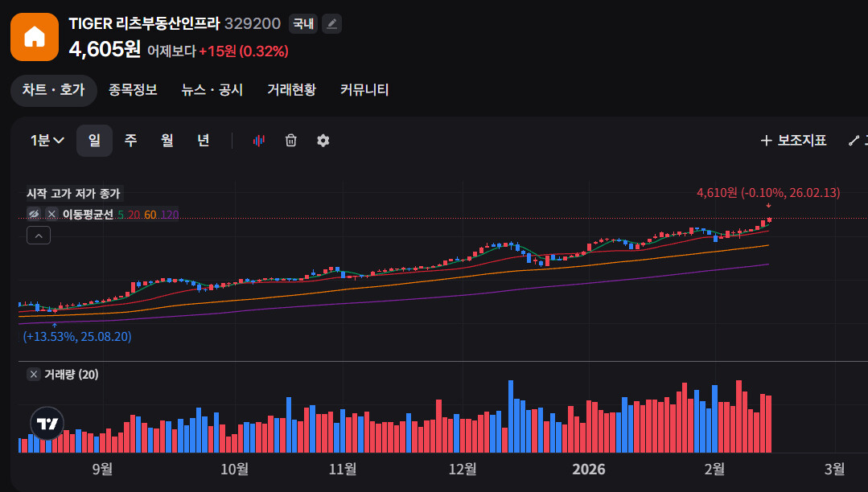This screenshot has height=492, width=868.
Task: Click the orange house stock logo
Action: pyautogui.click(x=35, y=37)
